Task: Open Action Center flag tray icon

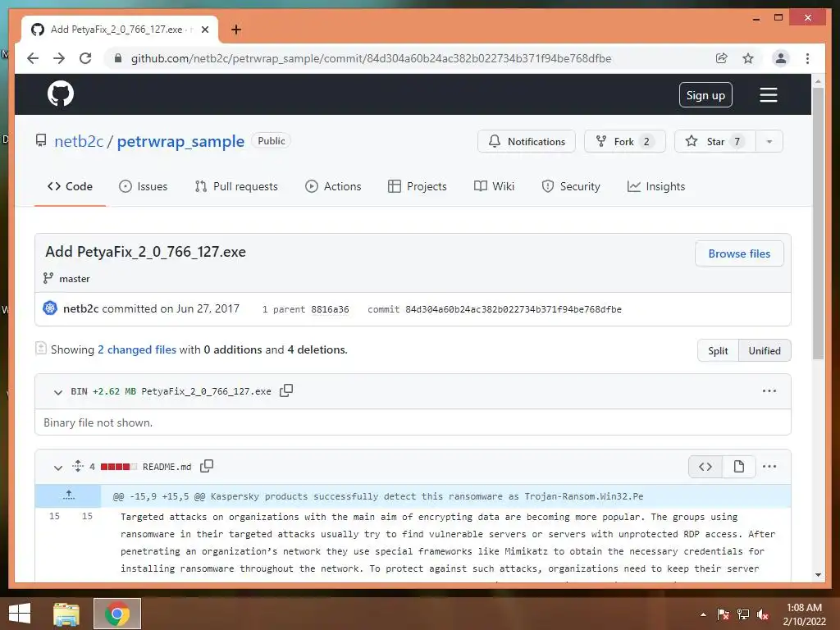Action: [x=724, y=614]
